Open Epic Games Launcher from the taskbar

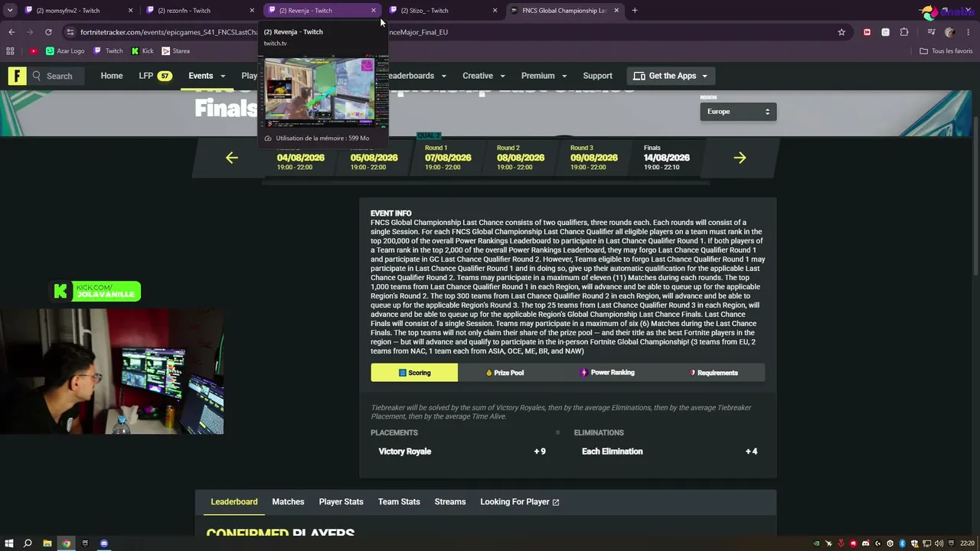(85, 543)
